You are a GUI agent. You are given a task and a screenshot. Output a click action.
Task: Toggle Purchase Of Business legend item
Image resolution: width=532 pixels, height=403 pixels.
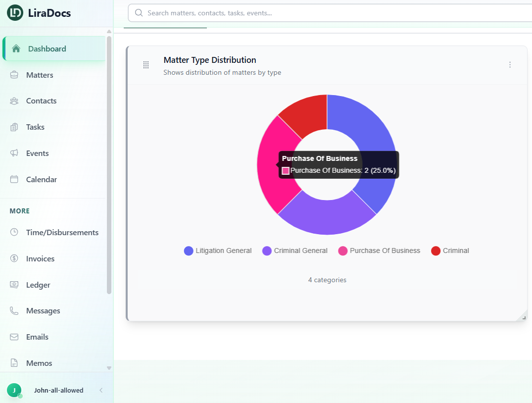pyautogui.click(x=379, y=251)
